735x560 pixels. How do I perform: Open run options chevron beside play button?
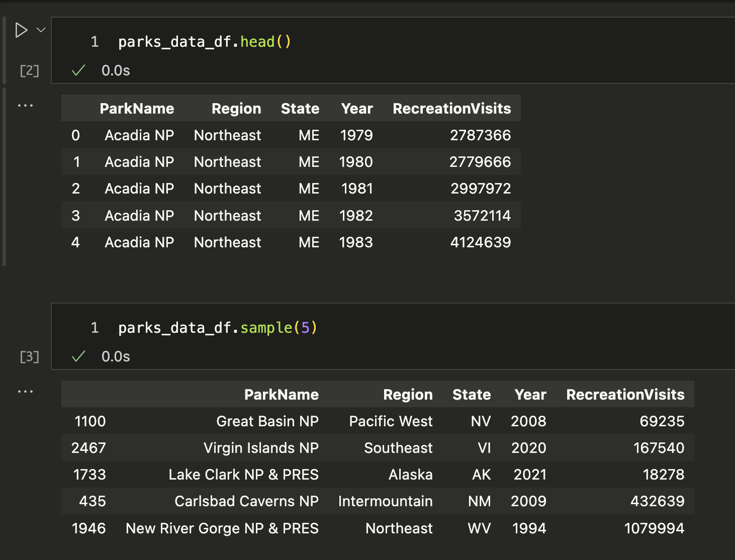point(41,30)
